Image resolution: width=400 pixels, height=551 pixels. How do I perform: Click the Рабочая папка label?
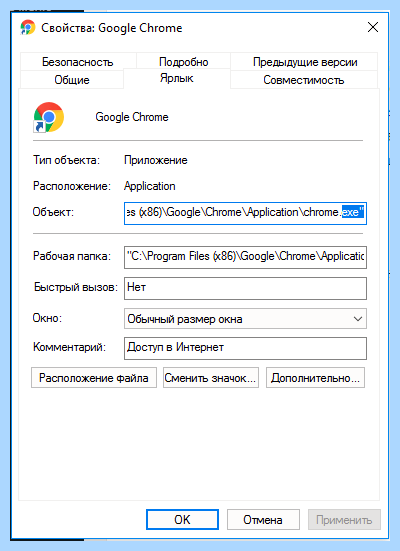click(72, 256)
